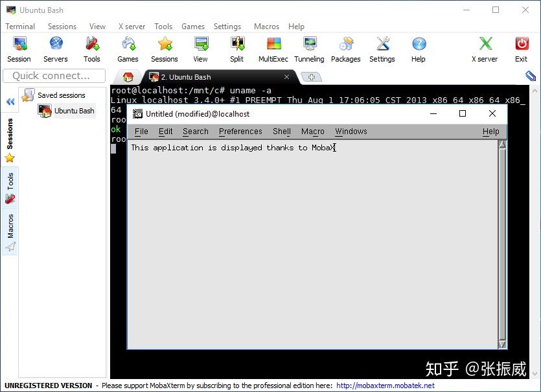The image size is (541, 392).
Task: Add a new tab with plus icon
Action: [x=311, y=77]
